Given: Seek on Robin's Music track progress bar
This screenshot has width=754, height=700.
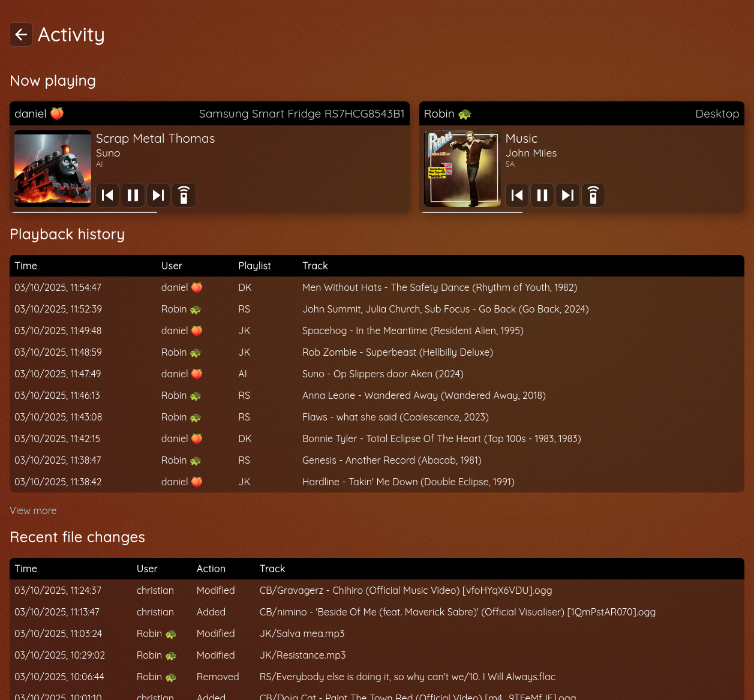Looking at the screenshot, I should point(471,212).
